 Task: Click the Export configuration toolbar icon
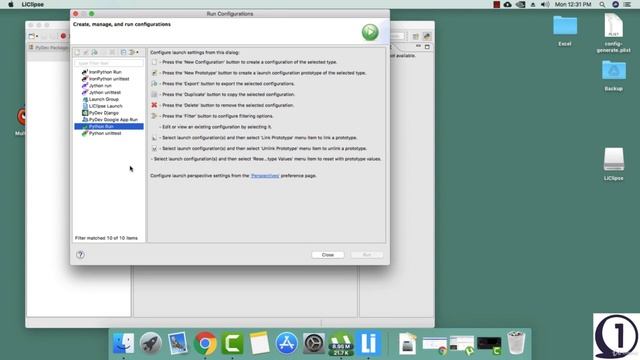click(94, 53)
